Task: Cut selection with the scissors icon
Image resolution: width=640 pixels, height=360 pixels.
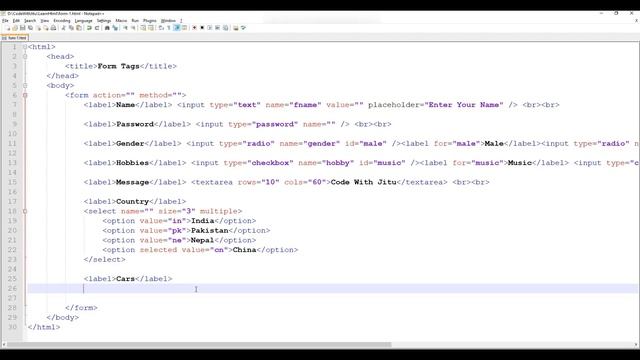Action: point(63,28)
